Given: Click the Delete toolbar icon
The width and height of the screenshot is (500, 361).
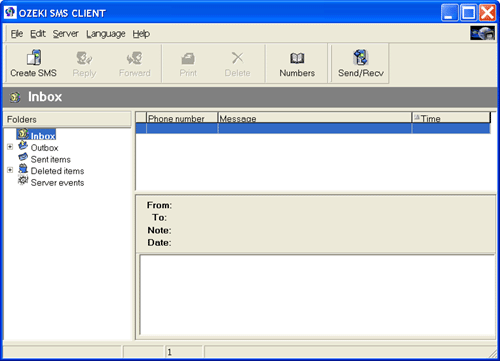Looking at the screenshot, I should pyautogui.click(x=237, y=58).
